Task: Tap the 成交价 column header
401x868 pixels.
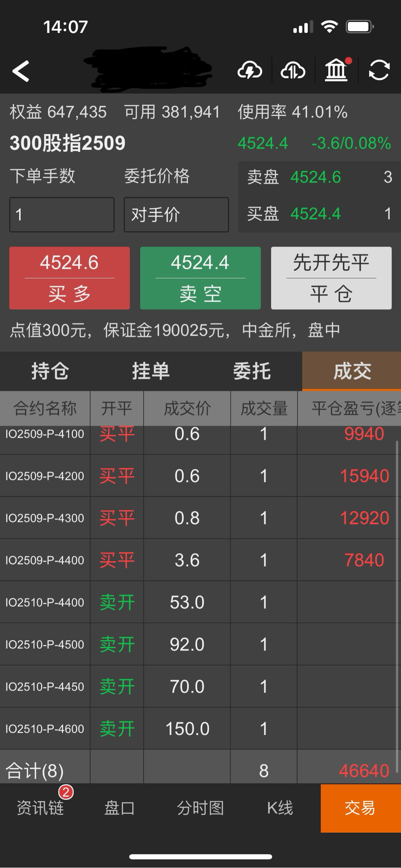Action: coord(187,408)
